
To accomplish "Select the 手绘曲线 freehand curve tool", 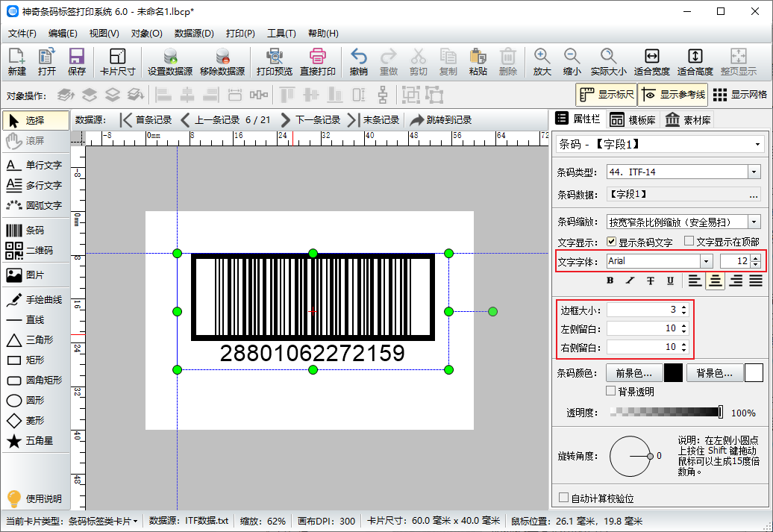I will (34, 300).
